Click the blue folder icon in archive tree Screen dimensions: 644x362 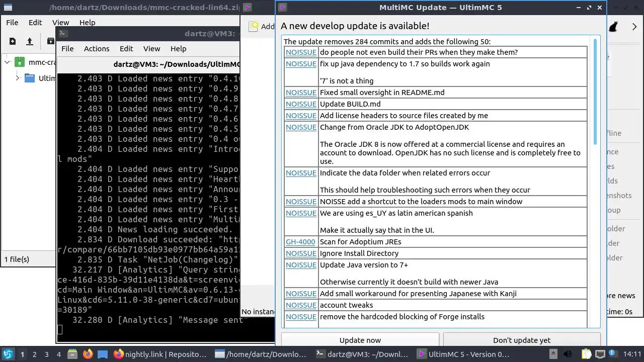[x=30, y=78]
